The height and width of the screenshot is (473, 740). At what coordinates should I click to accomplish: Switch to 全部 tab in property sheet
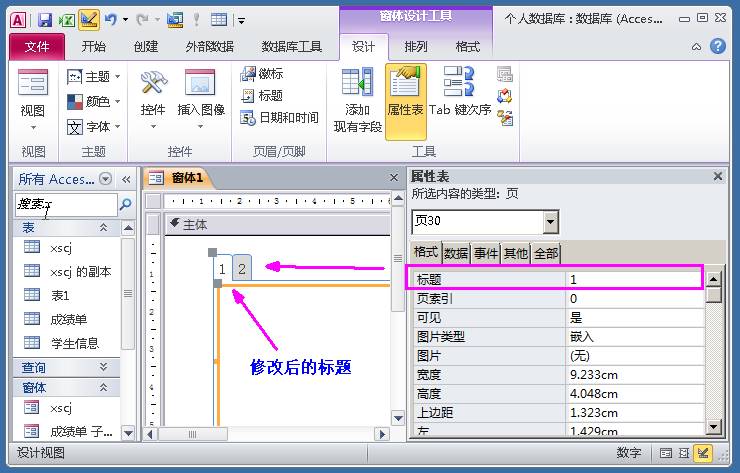click(x=546, y=253)
